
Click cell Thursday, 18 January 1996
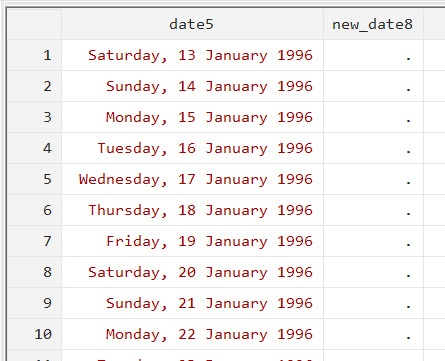pyautogui.click(x=192, y=210)
